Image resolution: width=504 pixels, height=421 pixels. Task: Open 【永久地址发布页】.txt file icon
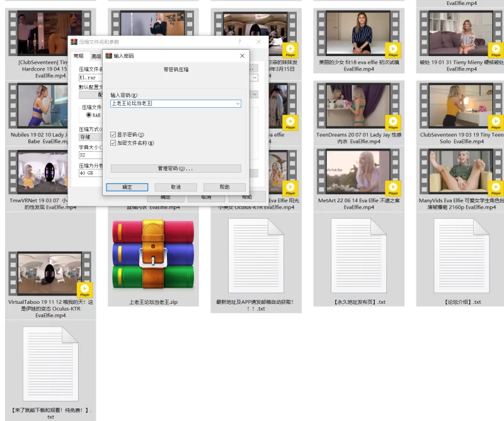(x=358, y=256)
